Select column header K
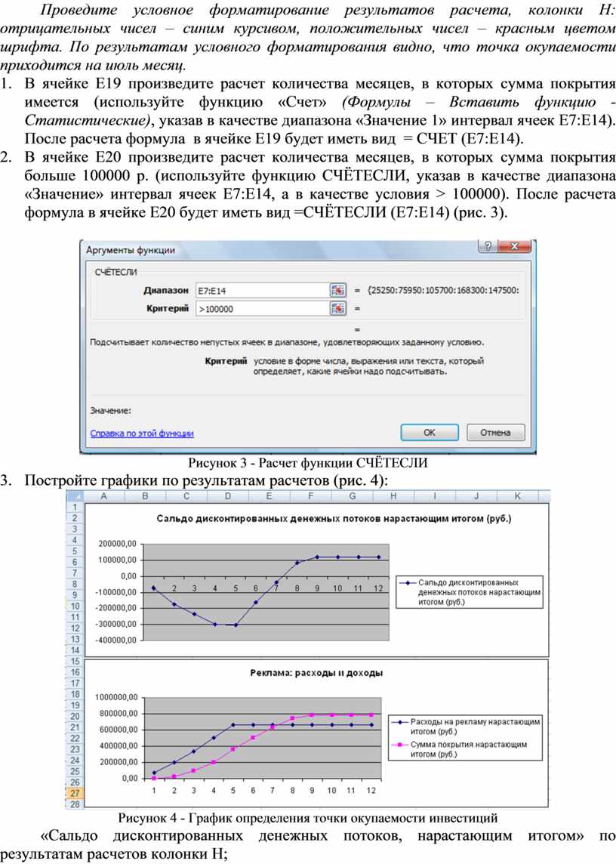Viewport: 616px width, 864px height. click(517, 496)
